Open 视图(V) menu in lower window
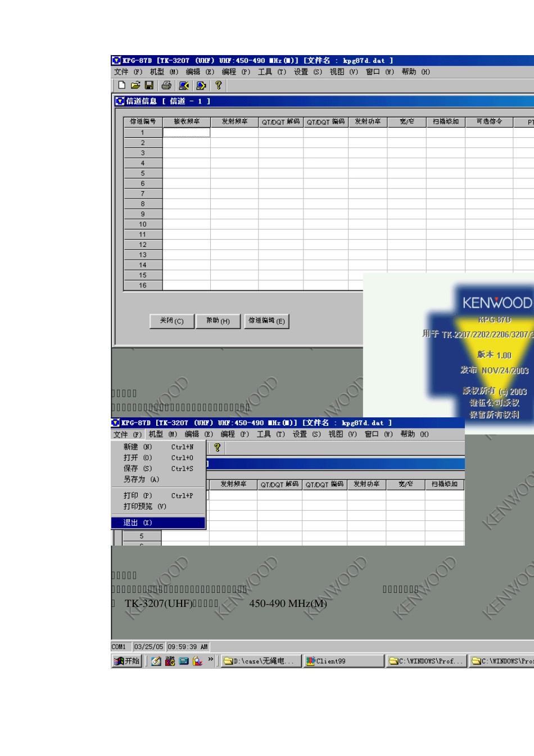Image resolution: width=534 pixels, height=756 pixels. pos(343,434)
